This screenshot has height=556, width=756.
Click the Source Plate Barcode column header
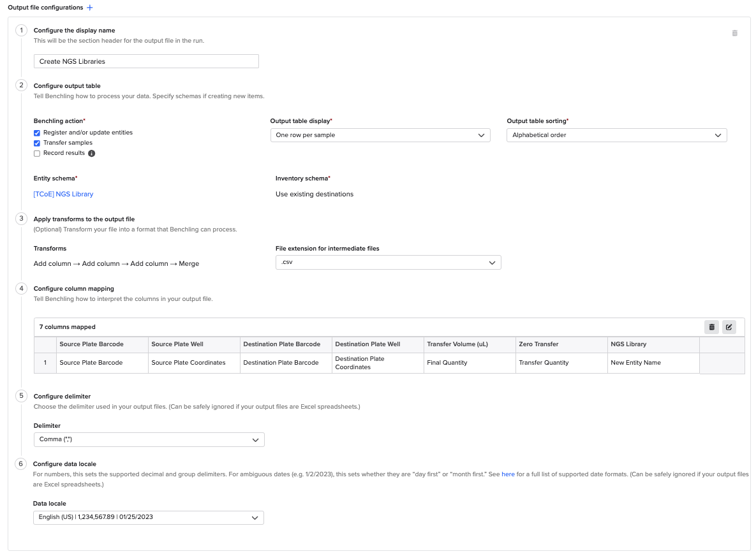point(102,344)
